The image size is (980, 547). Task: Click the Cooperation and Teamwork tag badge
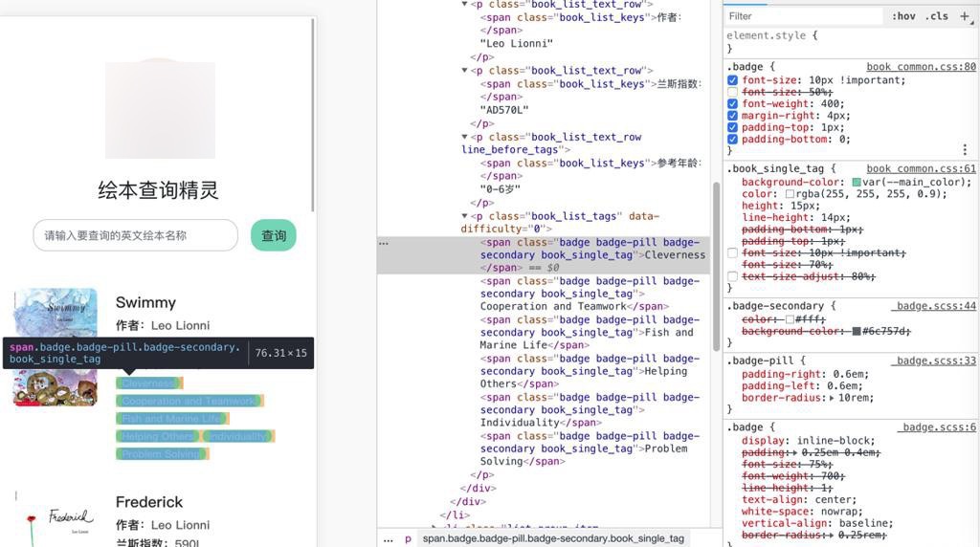coord(190,401)
